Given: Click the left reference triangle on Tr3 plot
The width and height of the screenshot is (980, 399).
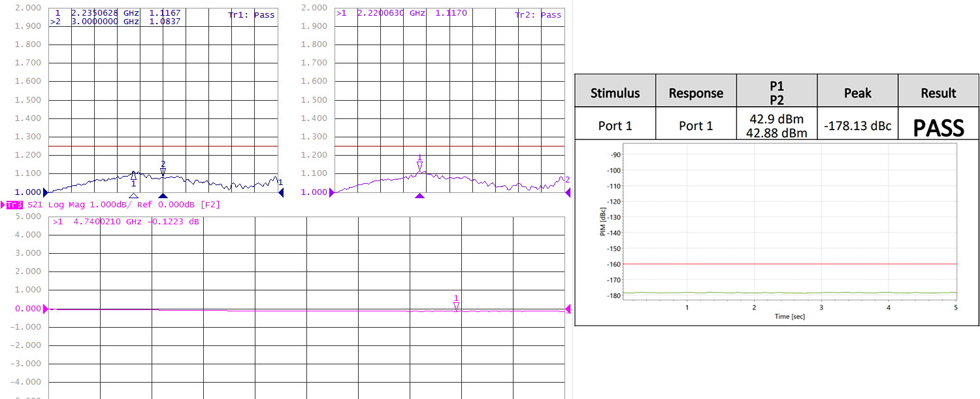Looking at the screenshot, I should pos(46,309).
